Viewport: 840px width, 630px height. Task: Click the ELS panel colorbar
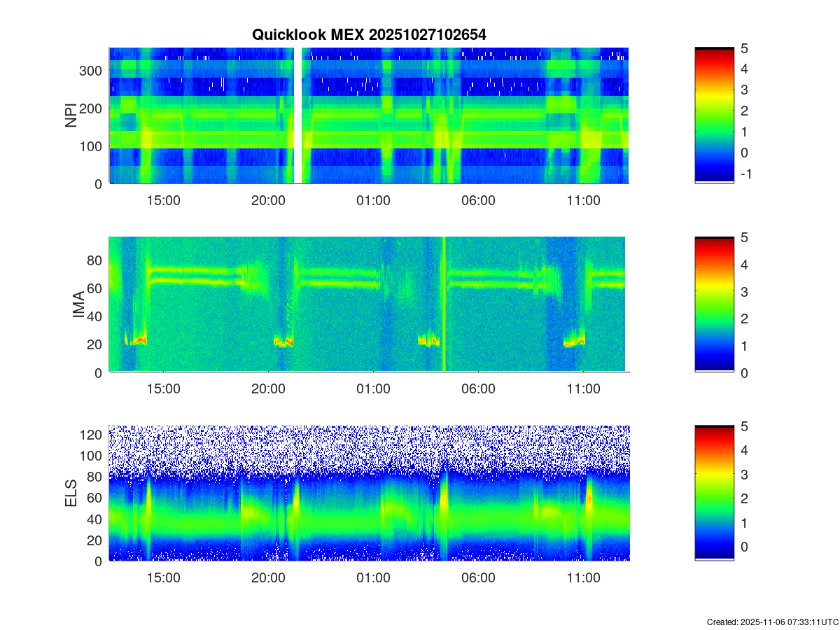[714, 493]
